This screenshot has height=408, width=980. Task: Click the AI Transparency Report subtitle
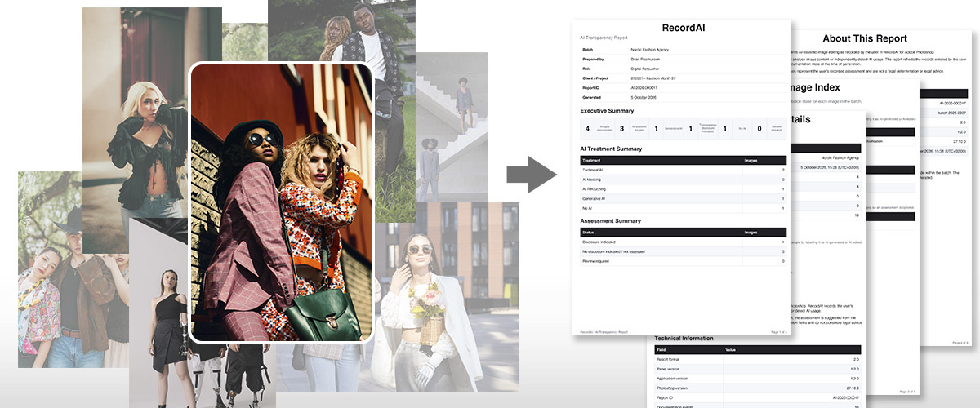click(x=604, y=38)
